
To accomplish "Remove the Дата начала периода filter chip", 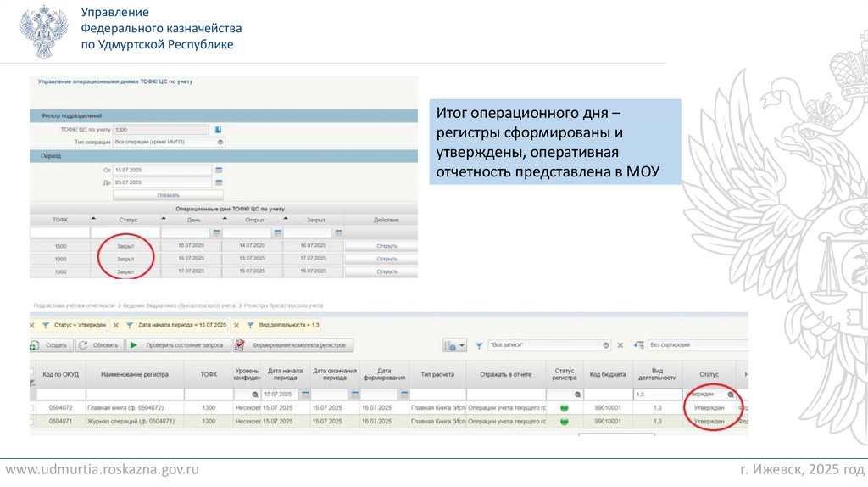I will [x=115, y=325].
